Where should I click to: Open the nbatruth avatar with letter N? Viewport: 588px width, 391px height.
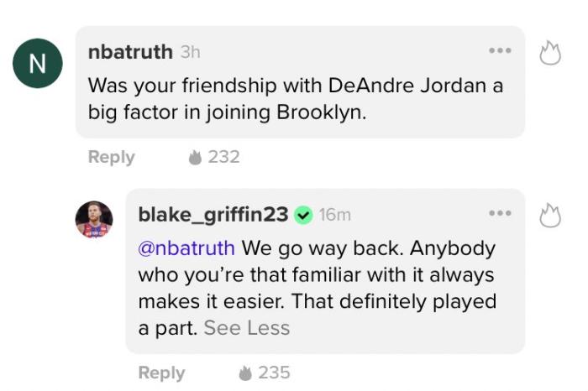click(38, 64)
